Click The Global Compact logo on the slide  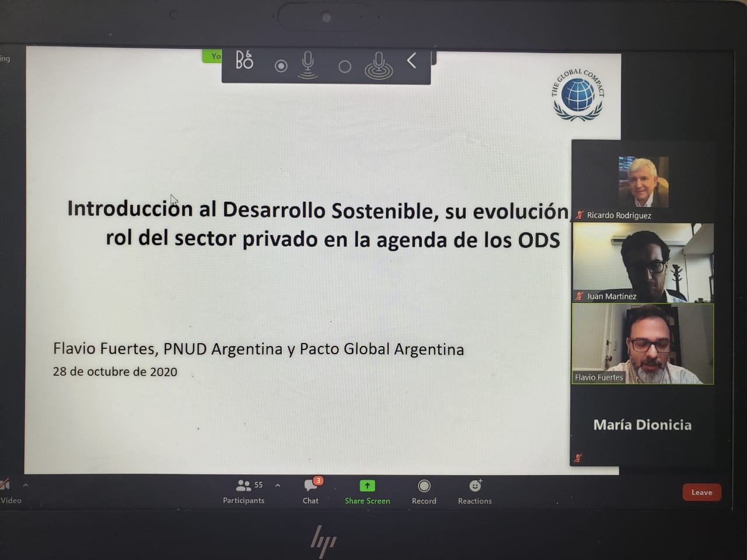tap(578, 94)
